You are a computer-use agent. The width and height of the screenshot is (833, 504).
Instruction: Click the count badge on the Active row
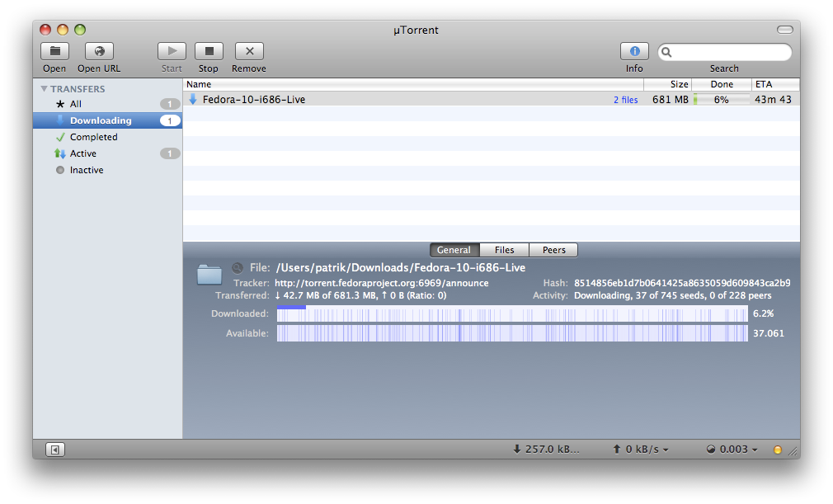(x=170, y=153)
